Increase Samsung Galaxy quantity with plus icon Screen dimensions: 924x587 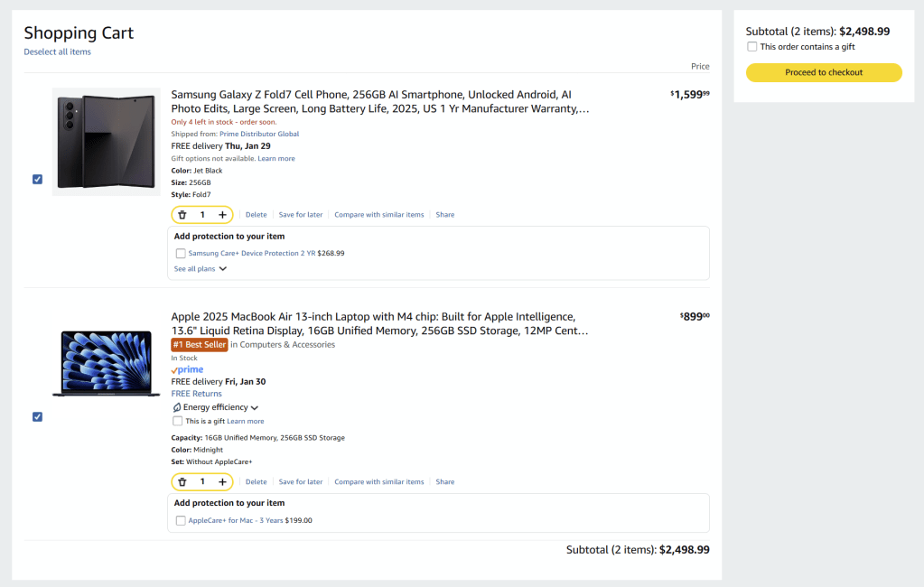(x=222, y=215)
